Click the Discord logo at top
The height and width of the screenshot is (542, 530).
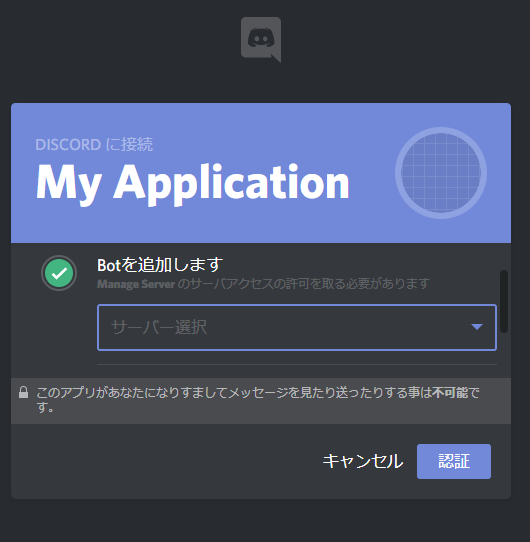pos(261,40)
